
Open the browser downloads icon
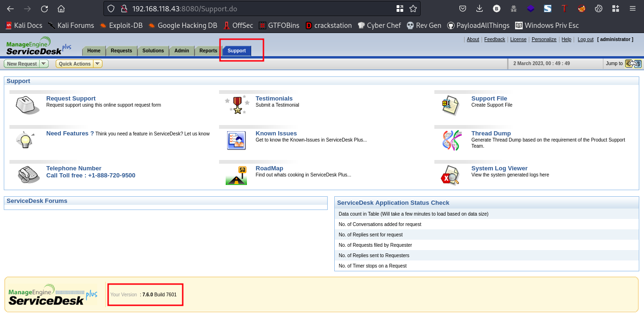[x=480, y=8]
